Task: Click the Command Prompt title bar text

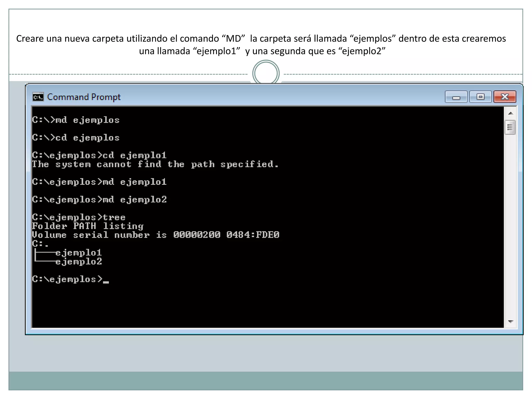Action: 84,97
